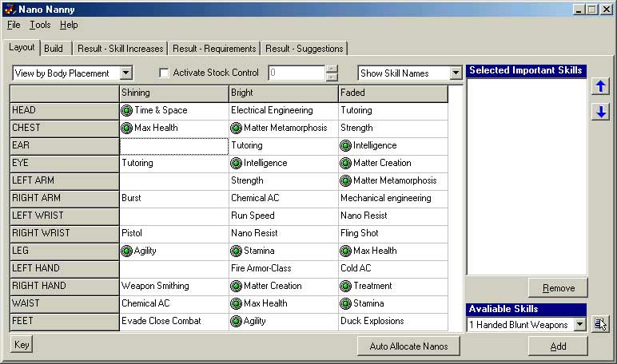The width and height of the screenshot is (617, 364).
Task: Click the Add button
Action: pyautogui.click(x=558, y=346)
